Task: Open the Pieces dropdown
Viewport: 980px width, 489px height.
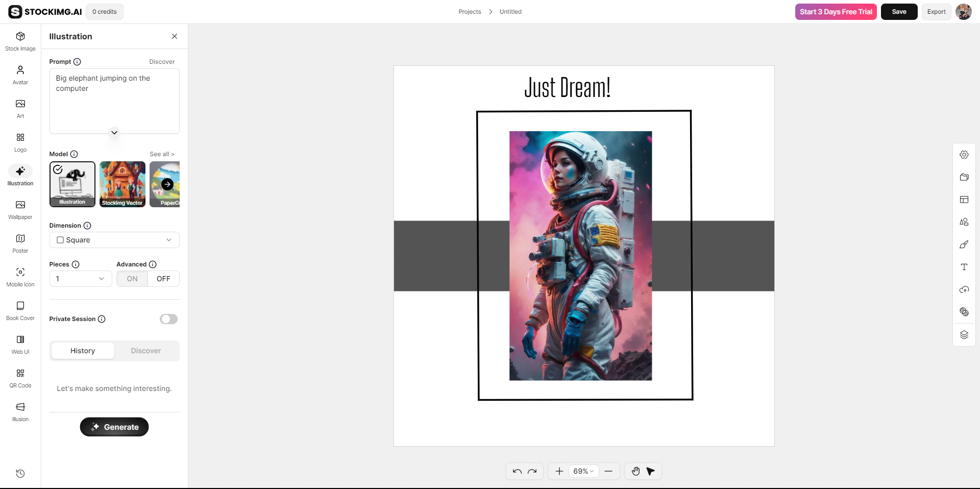Action: [80, 279]
